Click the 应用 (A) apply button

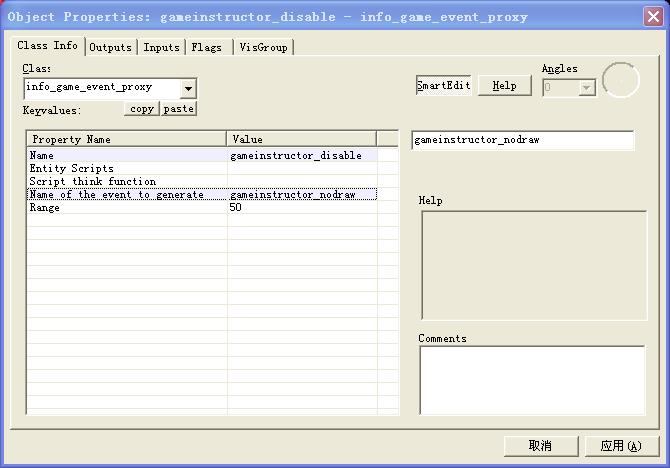pyautogui.click(x=621, y=446)
